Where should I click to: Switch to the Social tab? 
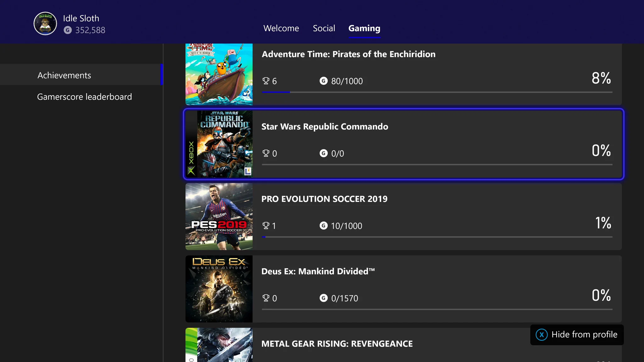[324, 28]
